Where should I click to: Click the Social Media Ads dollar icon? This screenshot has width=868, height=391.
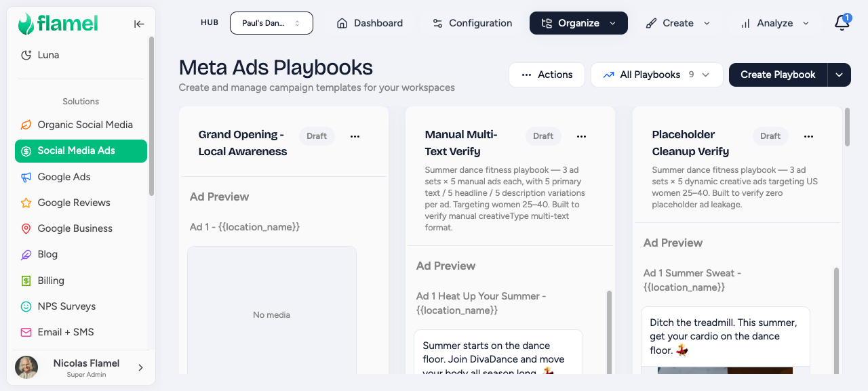(26, 151)
